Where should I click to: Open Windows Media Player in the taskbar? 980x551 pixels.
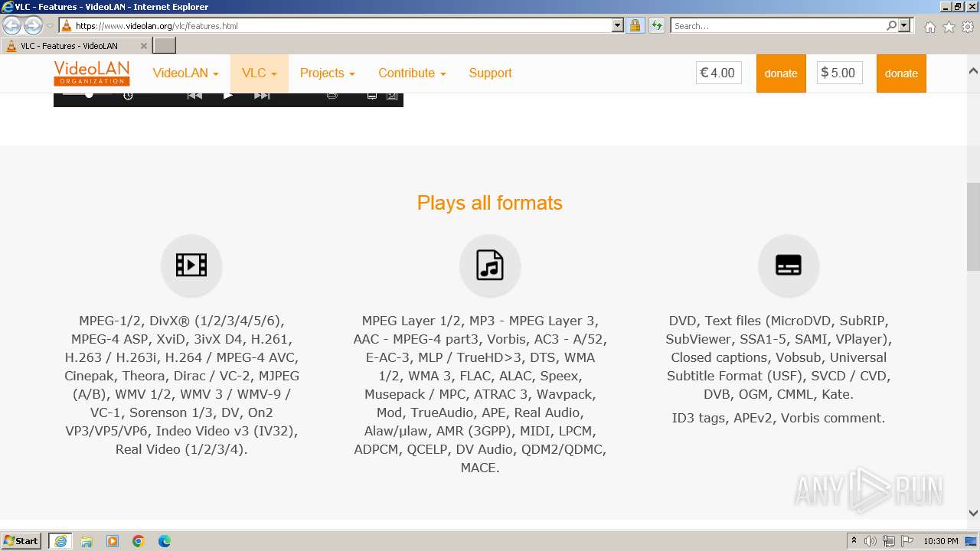point(113,541)
